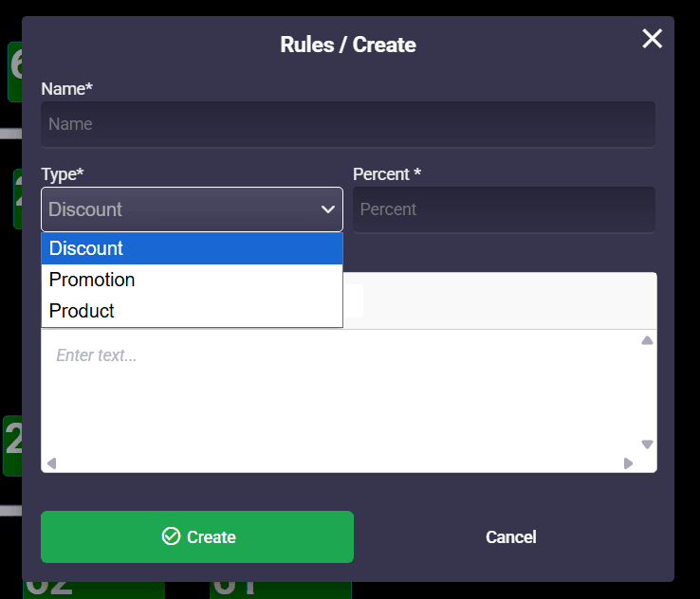Focus the Name input field
The image size is (700, 599).
click(347, 124)
